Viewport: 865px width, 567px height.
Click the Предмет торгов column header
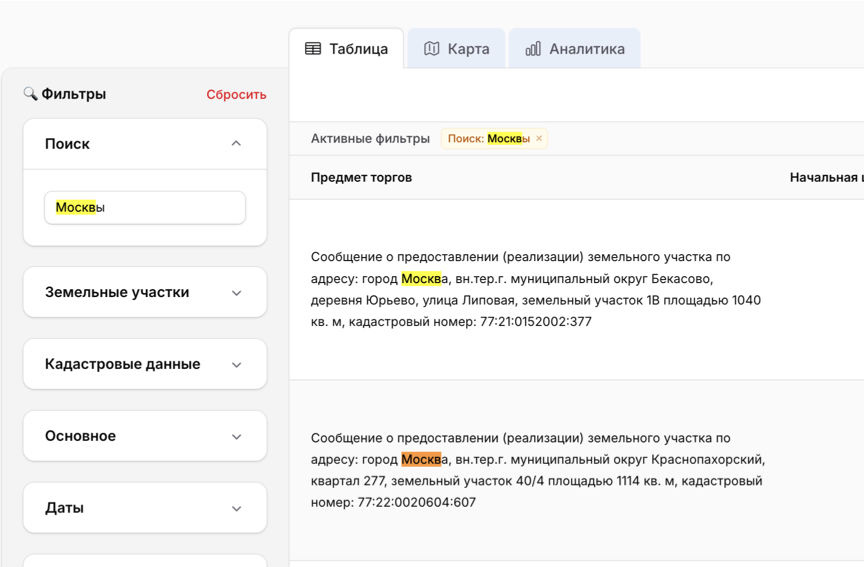(x=361, y=178)
